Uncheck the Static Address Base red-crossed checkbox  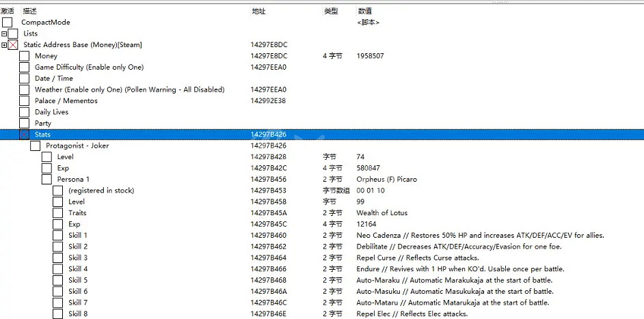[13, 45]
